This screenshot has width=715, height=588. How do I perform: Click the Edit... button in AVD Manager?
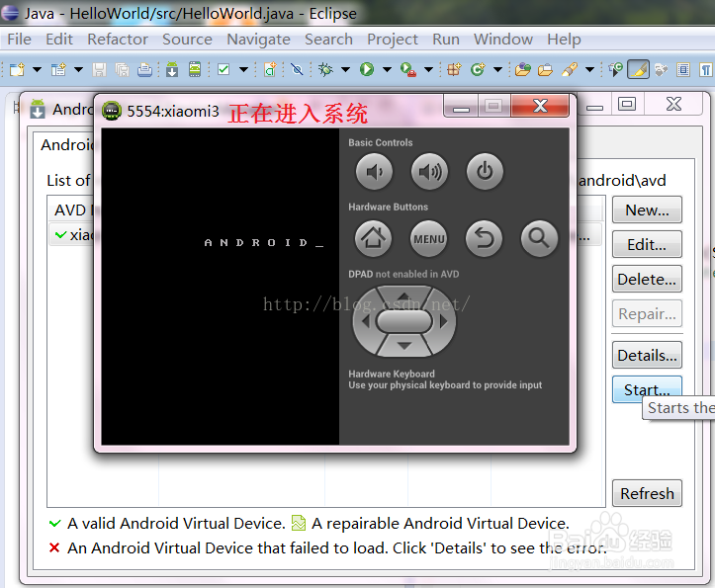point(647,245)
